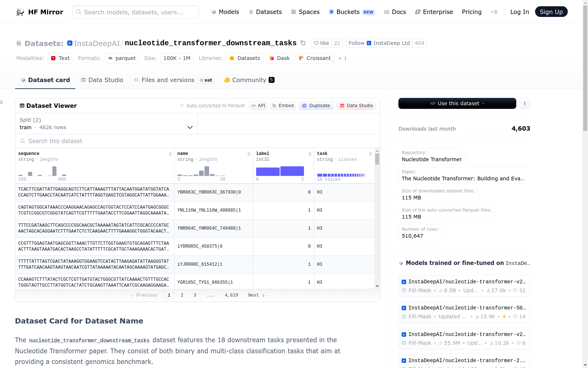Click the Embed button
This screenshot has height=368, width=588.
283,106
